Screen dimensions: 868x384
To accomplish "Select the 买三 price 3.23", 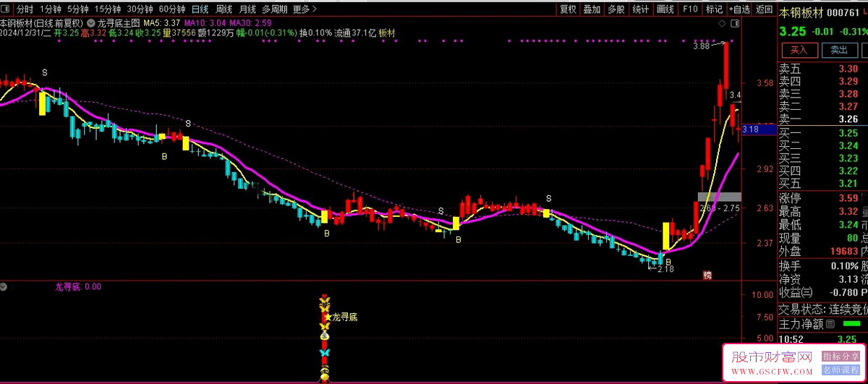I will [848, 158].
